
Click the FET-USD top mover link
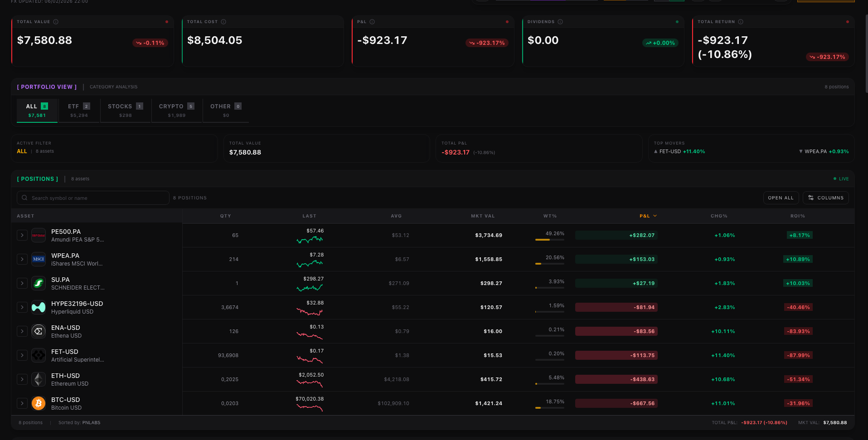click(x=680, y=151)
